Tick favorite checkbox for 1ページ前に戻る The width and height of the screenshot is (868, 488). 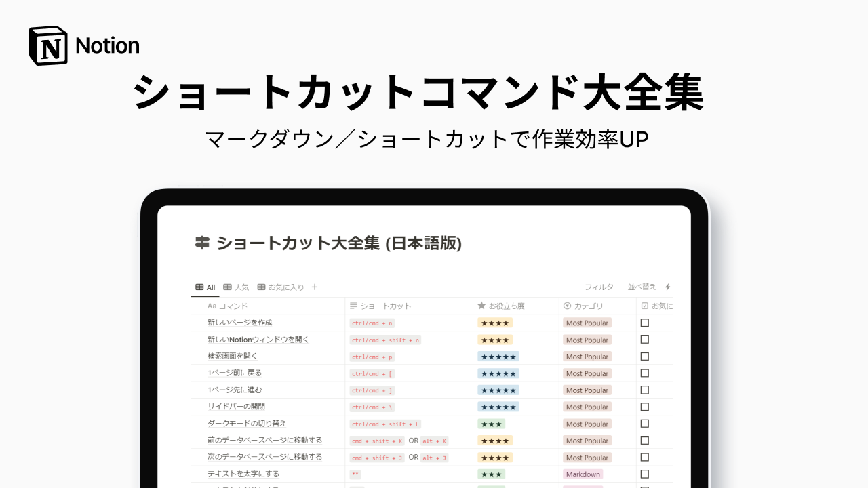(x=645, y=373)
